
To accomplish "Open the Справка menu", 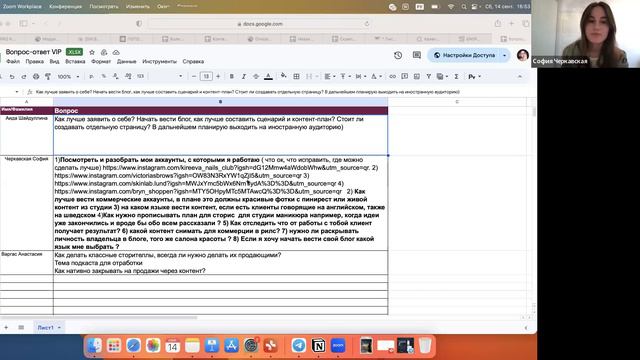I will 193,62.
